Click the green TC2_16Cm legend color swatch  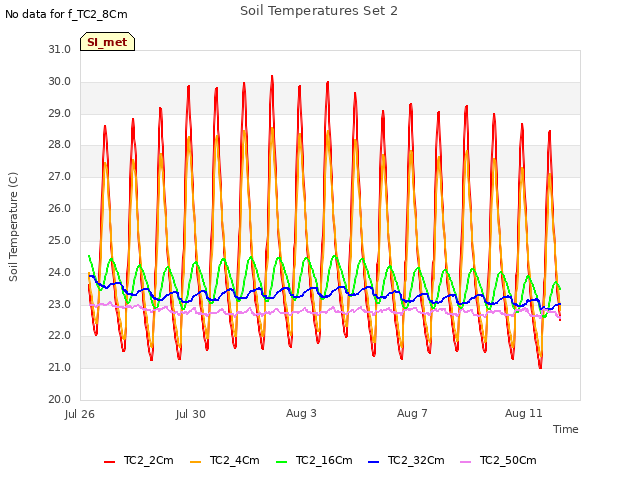282,462
